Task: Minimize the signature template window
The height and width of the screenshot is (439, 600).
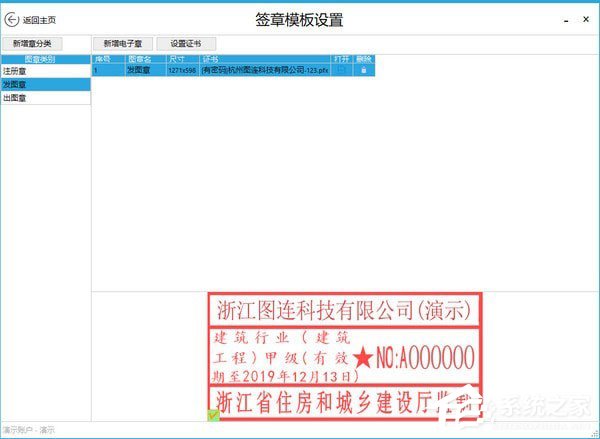Action: tap(566, 20)
